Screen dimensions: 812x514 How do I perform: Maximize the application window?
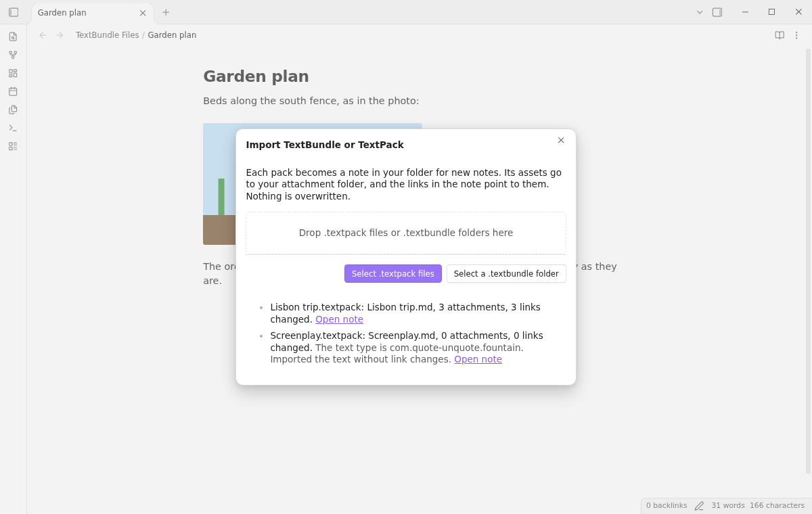(x=771, y=12)
